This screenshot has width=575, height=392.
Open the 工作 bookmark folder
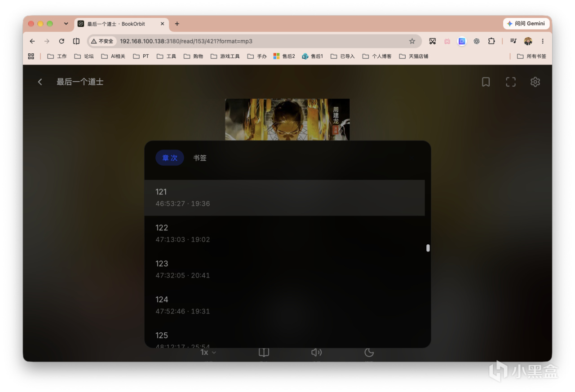pyautogui.click(x=57, y=56)
